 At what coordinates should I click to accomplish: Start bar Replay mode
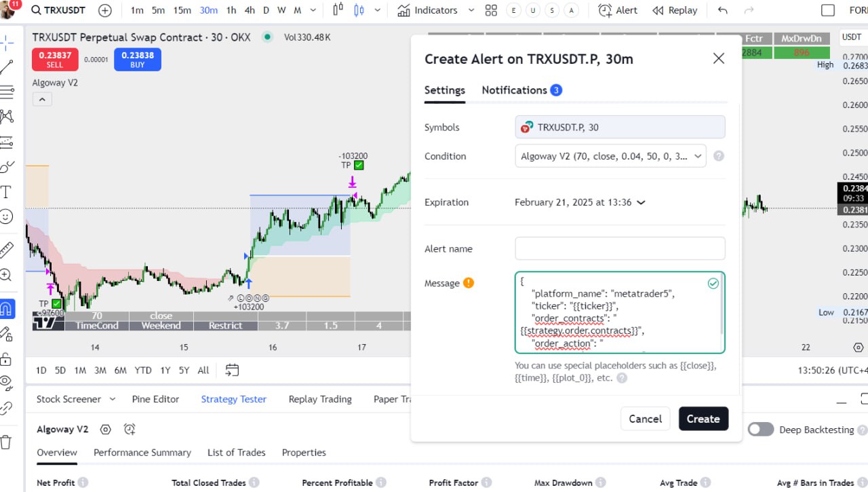pos(675,10)
